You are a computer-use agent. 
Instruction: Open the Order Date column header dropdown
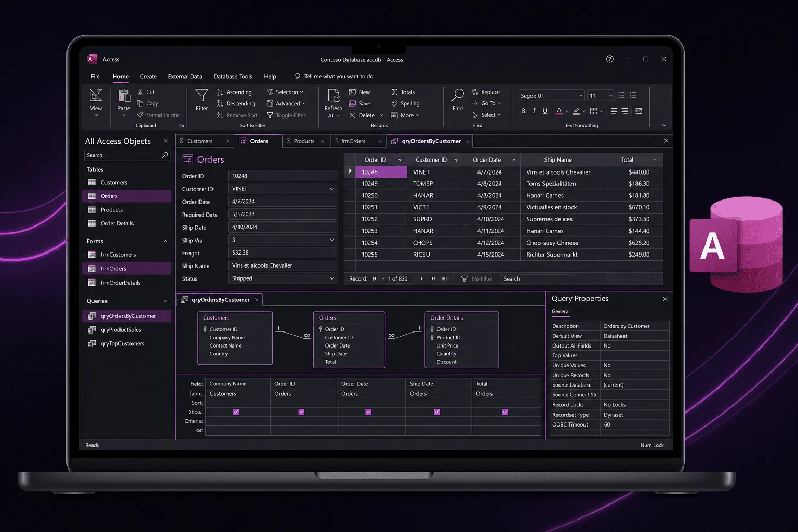pyautogui.click(x=514, y=160)
